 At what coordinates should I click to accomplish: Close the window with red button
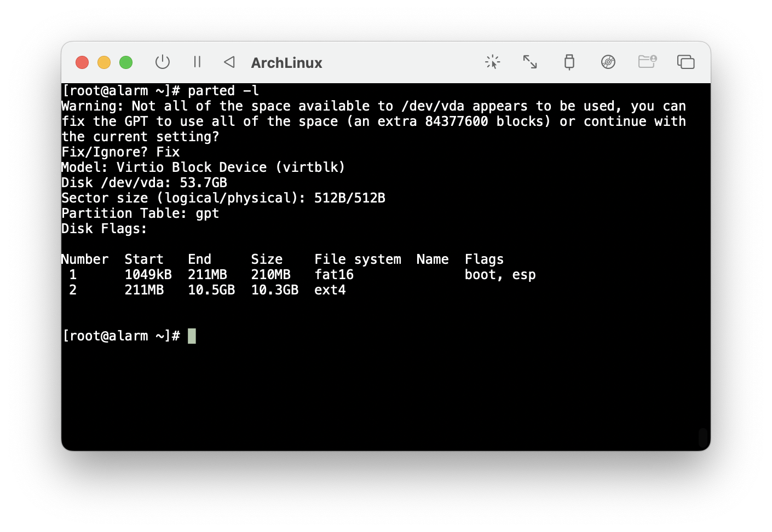(x=82, y=62)
